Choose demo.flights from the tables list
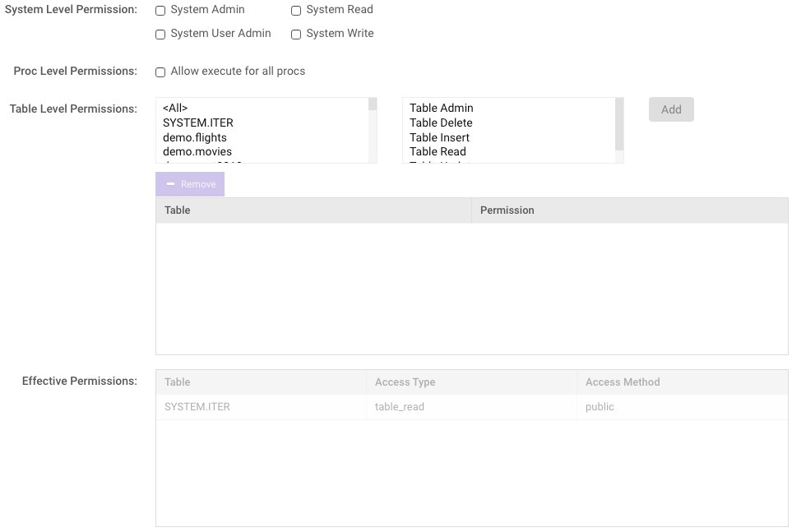Screen dimensions: 792x532 pos(195,137)
